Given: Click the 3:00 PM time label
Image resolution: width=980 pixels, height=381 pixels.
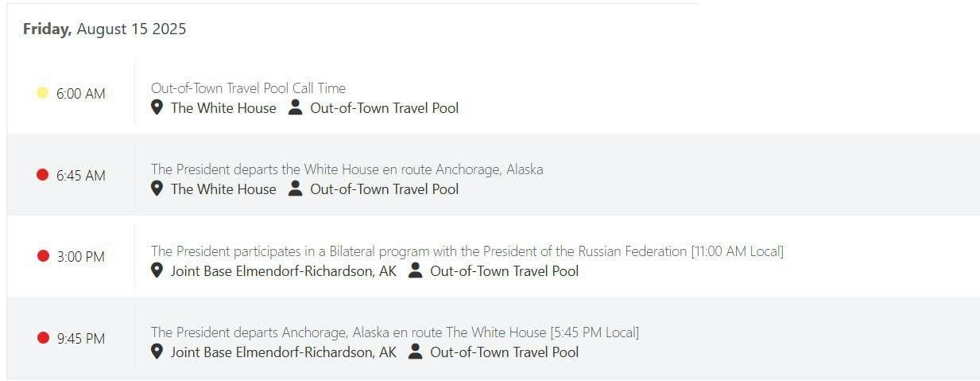Looking at the screenshot, I should pyautogui.click(x=80, y=257).
